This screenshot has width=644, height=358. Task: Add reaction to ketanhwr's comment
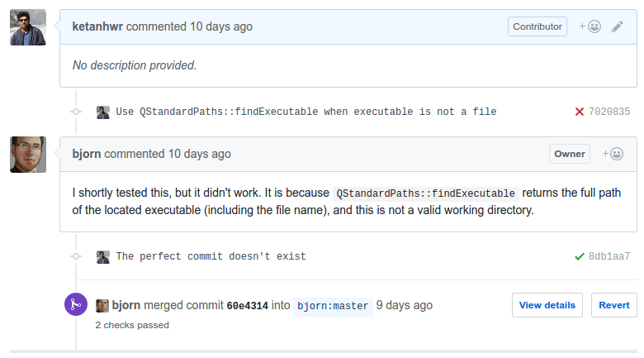click(x=590, y=26)
